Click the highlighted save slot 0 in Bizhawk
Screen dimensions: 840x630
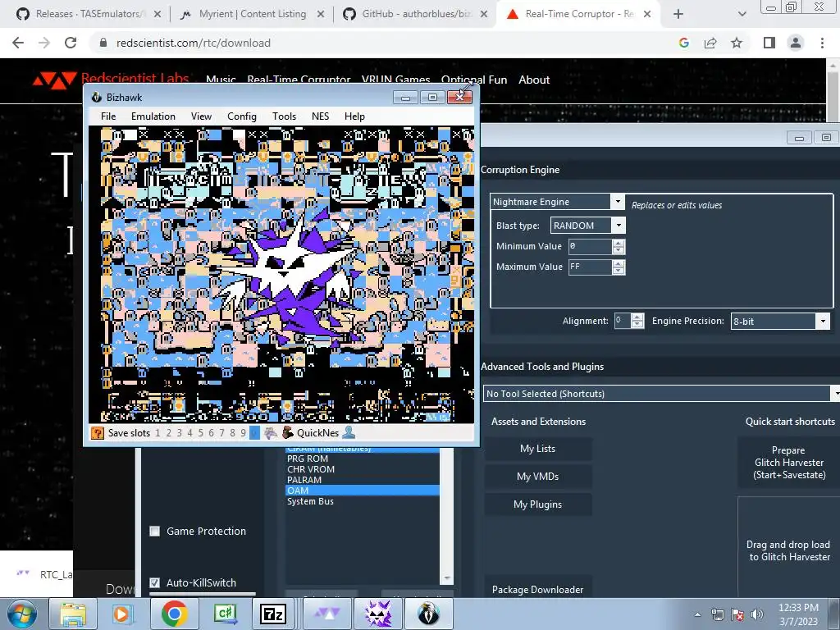click(x=254, y=433)
